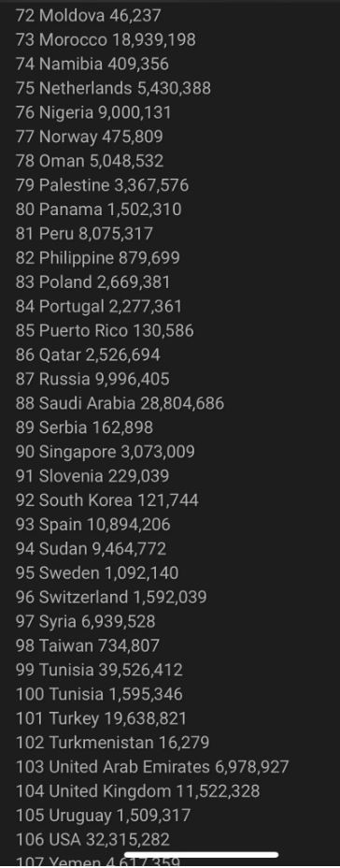
Task: Select the Moldova 46,237 entry
Action: click(89, 15)
